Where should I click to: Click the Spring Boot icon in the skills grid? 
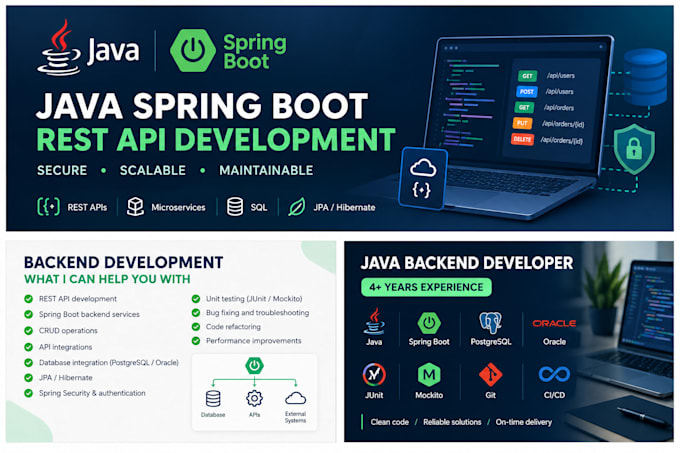(429, 323)
